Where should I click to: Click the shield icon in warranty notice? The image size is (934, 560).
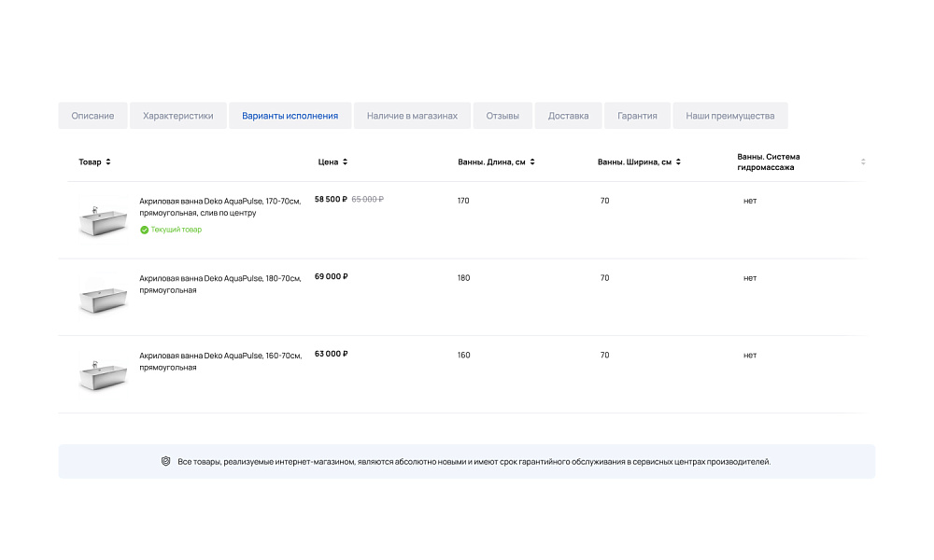165,461
